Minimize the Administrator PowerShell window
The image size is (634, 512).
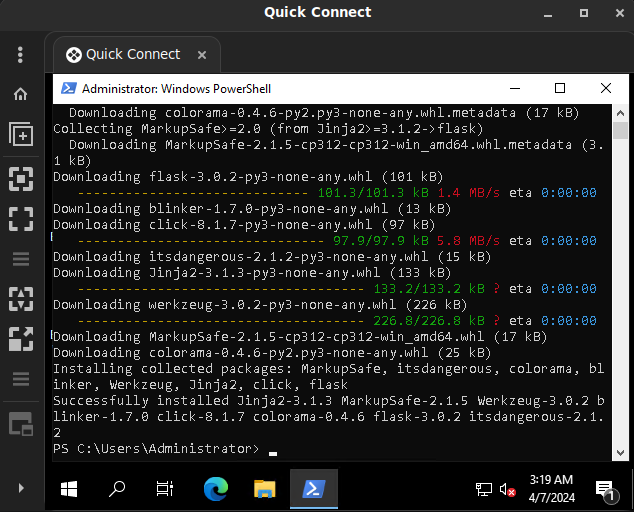coord(515,88)
